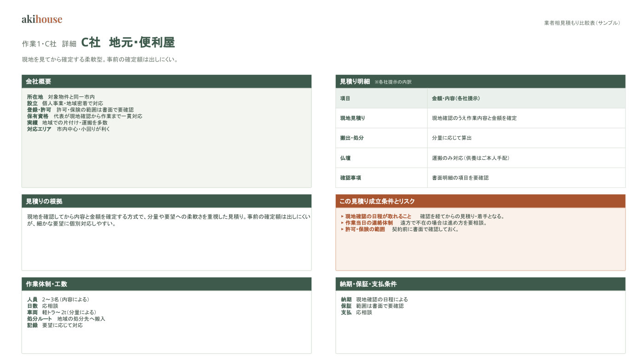The image size is (644, 362).
Task: Click the 搬出・処分 table cell
Action: [x=381, y=138]
